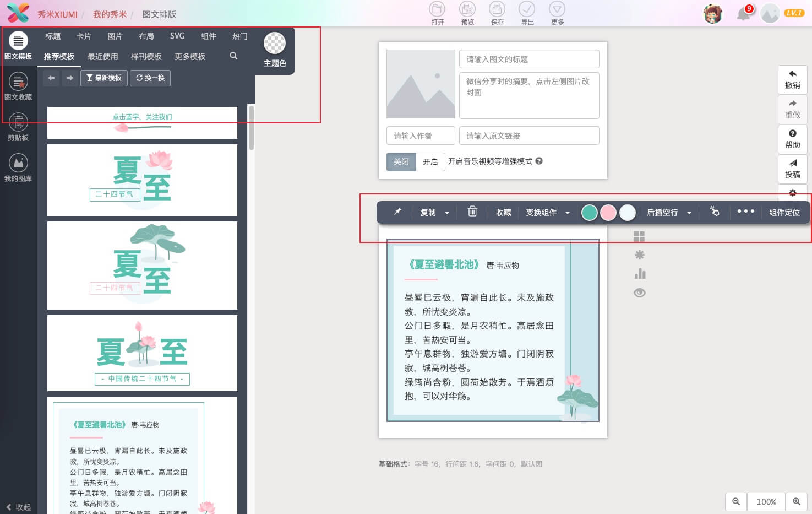Click the 请输入图文的标题 input field

(529, 59)
